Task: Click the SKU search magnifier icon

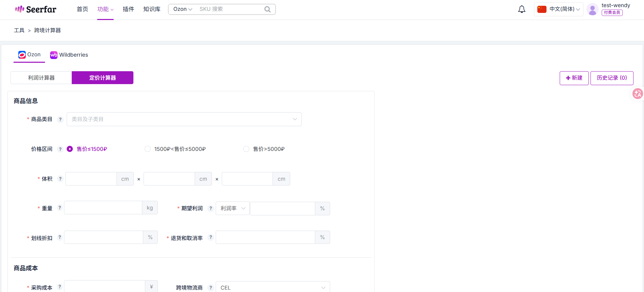Action: (x=267, y=9)
